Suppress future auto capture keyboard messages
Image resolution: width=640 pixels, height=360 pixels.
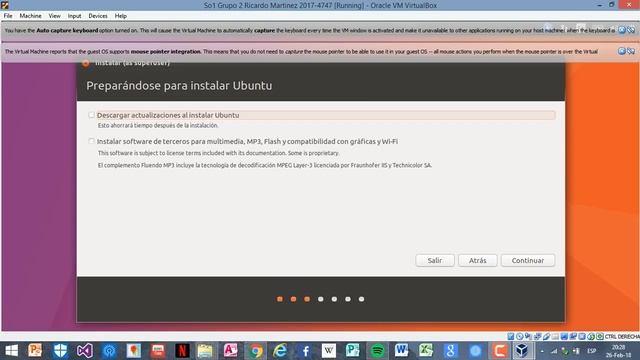click(x=631, y=30)
